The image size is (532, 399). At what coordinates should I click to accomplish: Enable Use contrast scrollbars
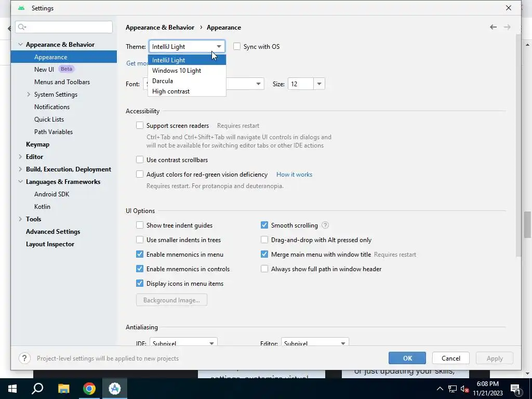tap(140, 160)
